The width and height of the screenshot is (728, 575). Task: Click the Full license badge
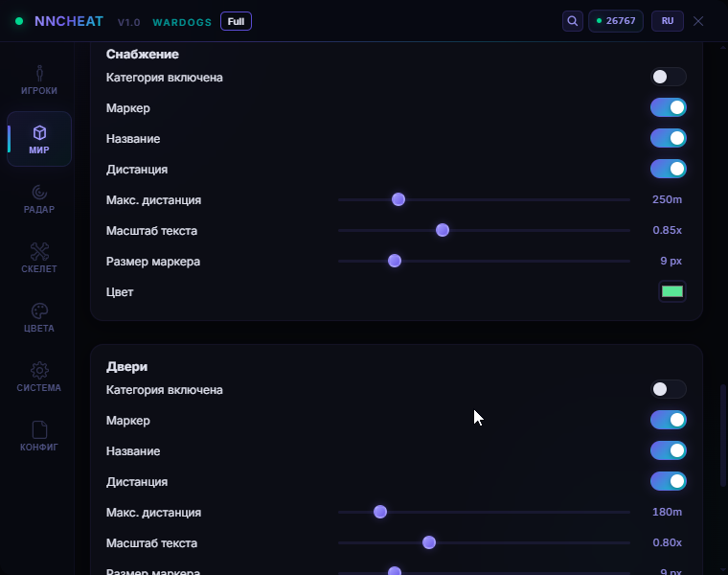pyautogui.click(x=236, y=21)
